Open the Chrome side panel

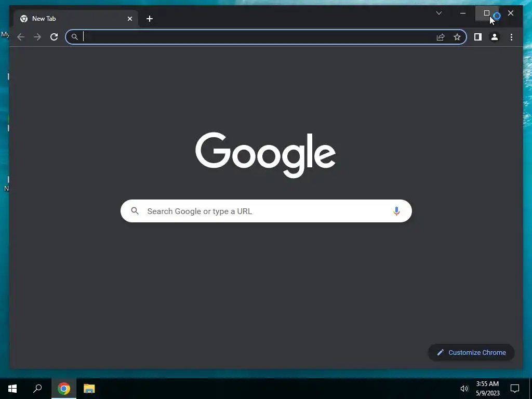tap(478, 37)
